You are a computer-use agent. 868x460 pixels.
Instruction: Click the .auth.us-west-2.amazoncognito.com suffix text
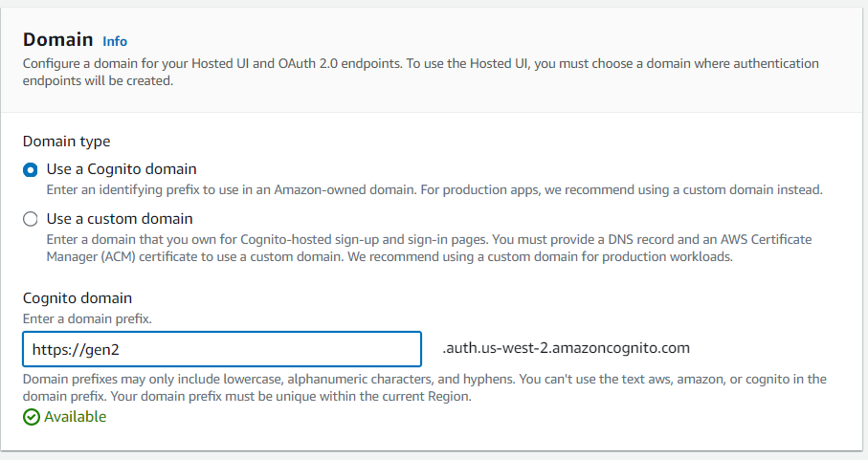point(566,348)
